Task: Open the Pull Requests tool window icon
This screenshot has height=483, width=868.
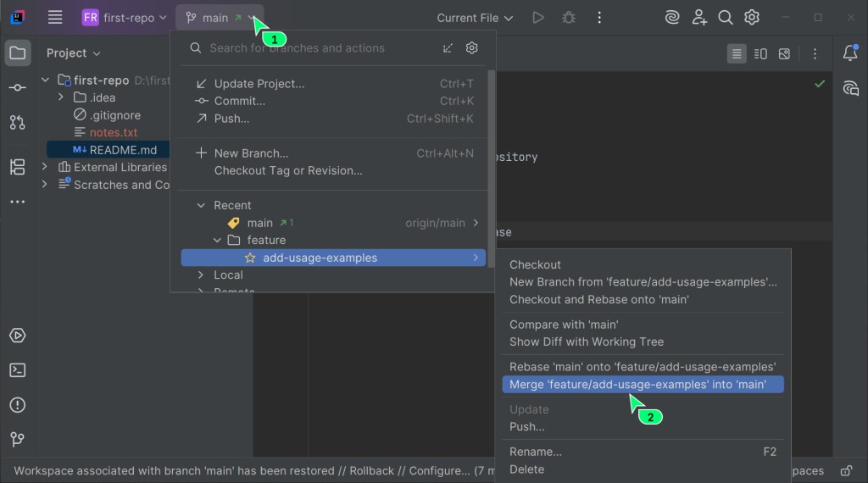Action: [x=18, y=122]
